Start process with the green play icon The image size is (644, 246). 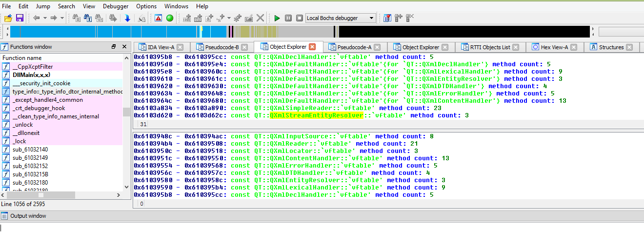pos(277,18)
